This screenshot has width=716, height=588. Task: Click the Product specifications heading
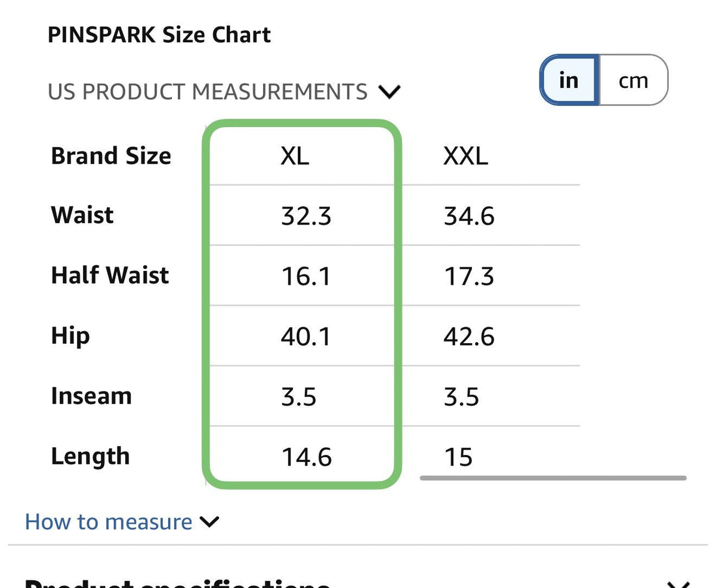[x=177, y=583]
